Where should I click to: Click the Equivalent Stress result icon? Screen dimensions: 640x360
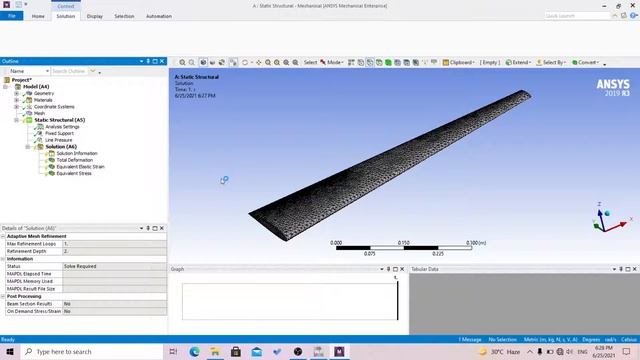(x=52, y=173)
